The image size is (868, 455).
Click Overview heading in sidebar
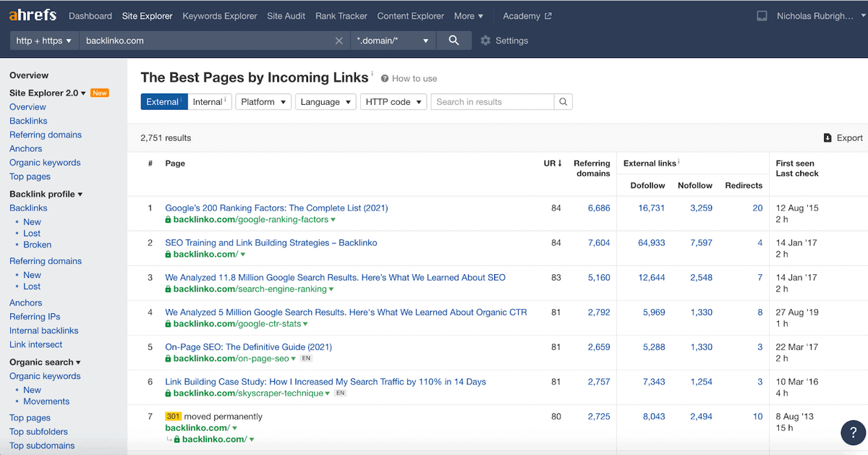(29, 75)
